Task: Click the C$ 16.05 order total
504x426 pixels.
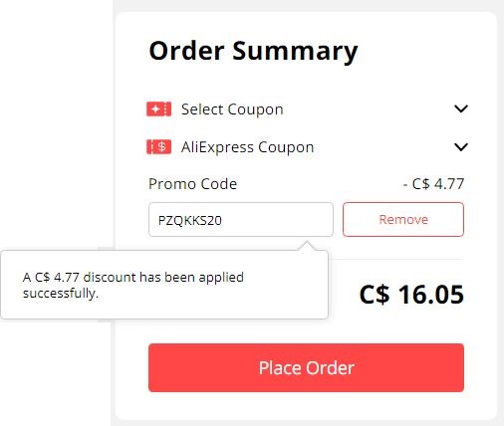Action: point(411,295)
